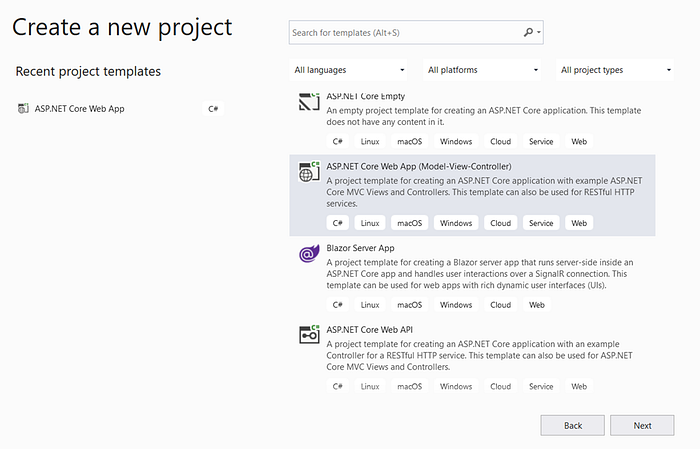This screenshot has width=700, height=449.
Task: Click the ASP.NET Core Empty template icon
Action: coord(309,101)
